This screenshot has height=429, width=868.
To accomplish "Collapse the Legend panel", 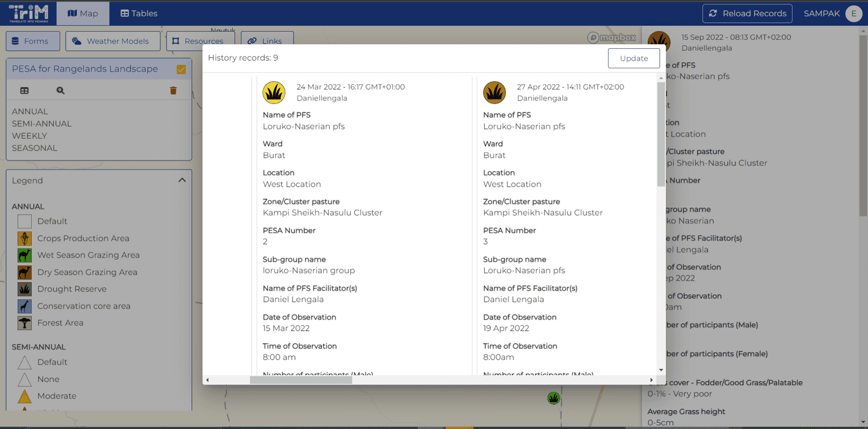I will [x=182, y=181].
